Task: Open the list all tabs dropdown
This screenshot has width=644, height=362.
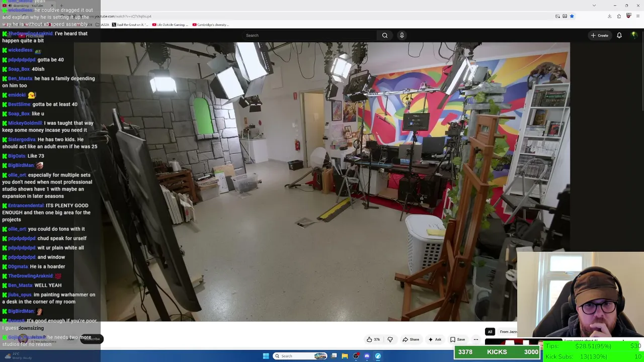Action: click(594, 6)
